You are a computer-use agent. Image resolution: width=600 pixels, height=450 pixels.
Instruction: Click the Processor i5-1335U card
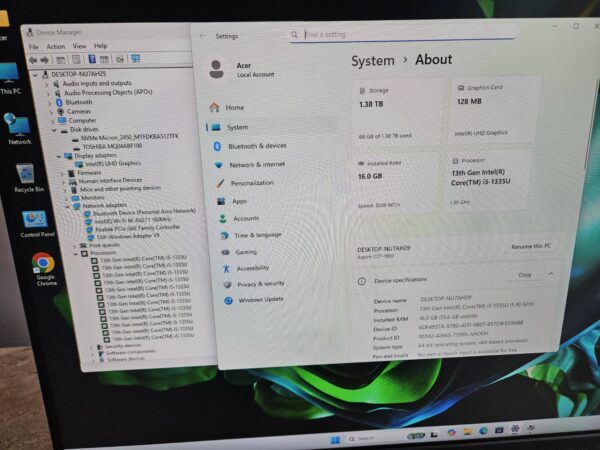point(490,181)
